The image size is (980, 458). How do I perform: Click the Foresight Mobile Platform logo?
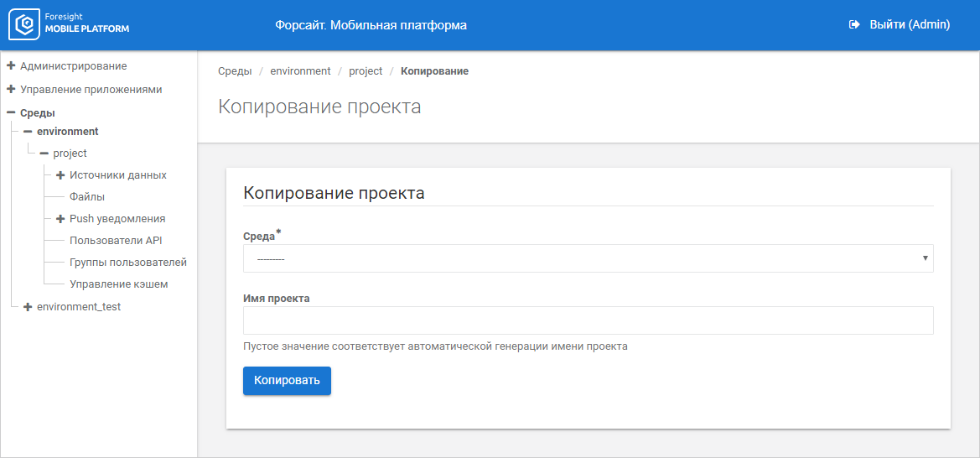(69, 25)
